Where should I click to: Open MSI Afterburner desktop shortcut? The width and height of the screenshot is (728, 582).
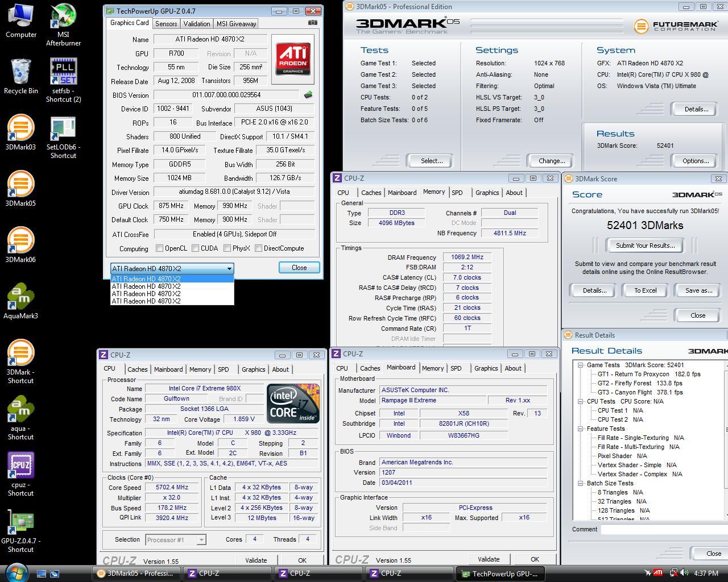[63, 25]
